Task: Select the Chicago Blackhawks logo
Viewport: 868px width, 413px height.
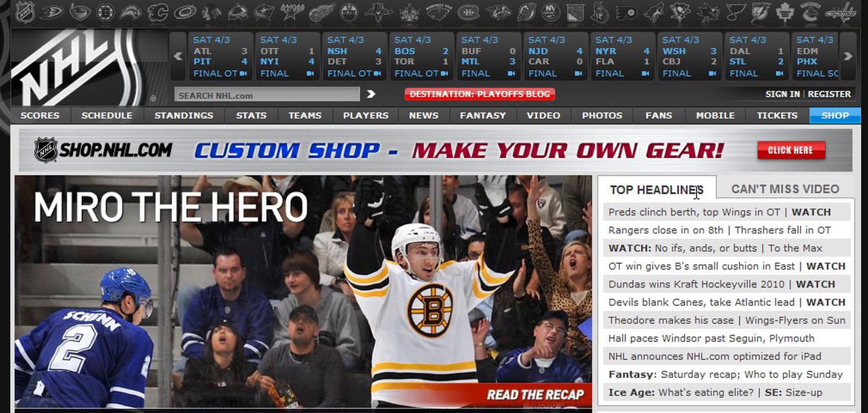Action: tap(212, 12)
